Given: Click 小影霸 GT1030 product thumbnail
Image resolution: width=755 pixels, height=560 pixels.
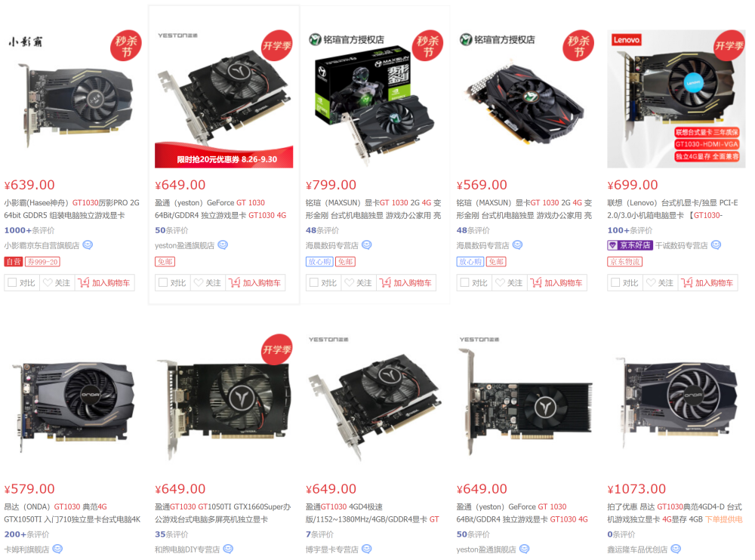Looking at the screenshot, I should click(73, 99).
